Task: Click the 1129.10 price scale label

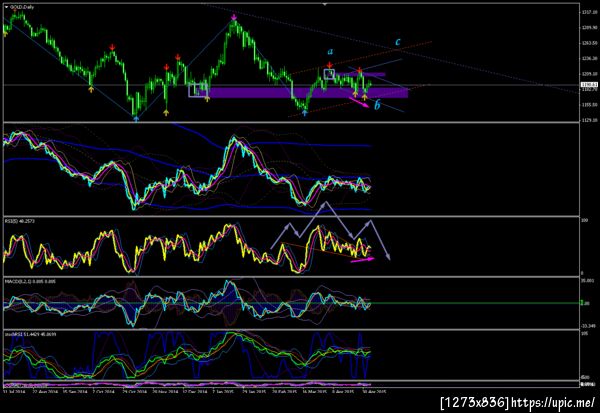Action: pos(590,120)
